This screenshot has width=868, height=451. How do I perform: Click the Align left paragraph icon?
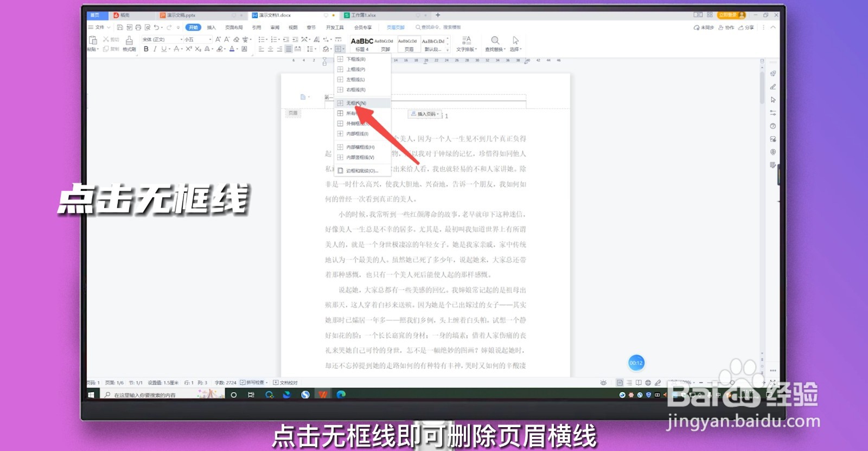pos(261,49)
